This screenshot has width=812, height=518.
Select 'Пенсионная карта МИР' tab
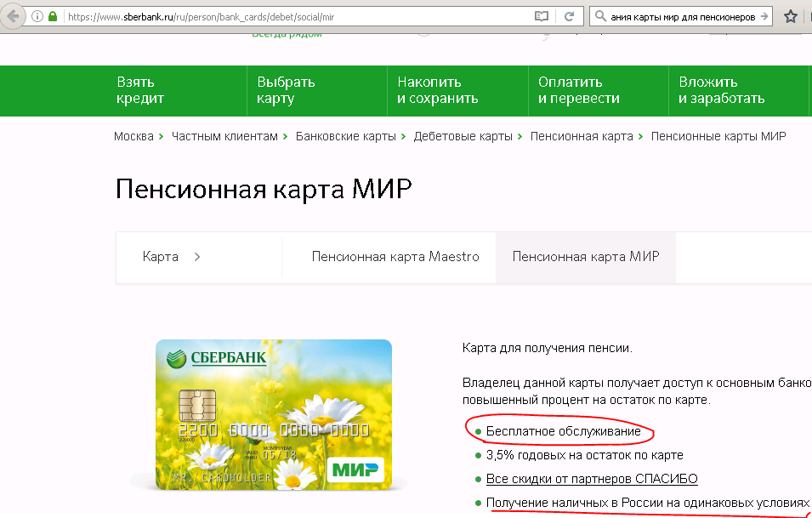(x=586, y=257)
